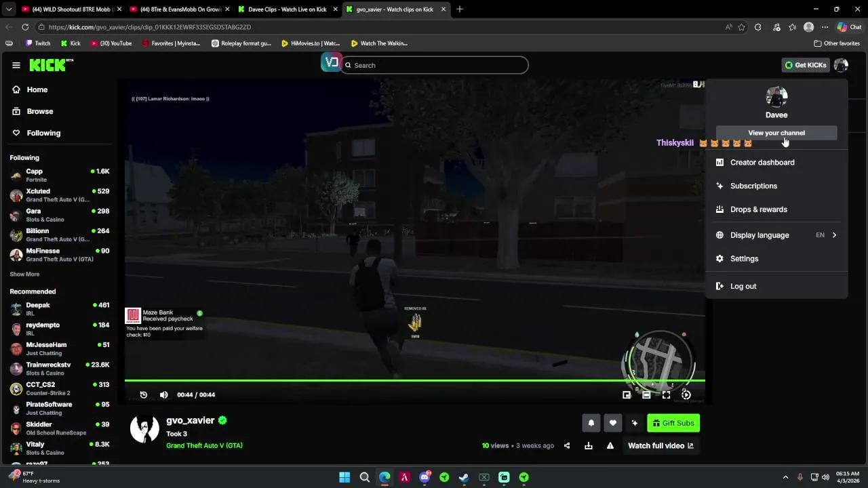Open the Kick hamburger sidebar menu
The height and width of the screenshot is (488, 868).
point(16,65)
